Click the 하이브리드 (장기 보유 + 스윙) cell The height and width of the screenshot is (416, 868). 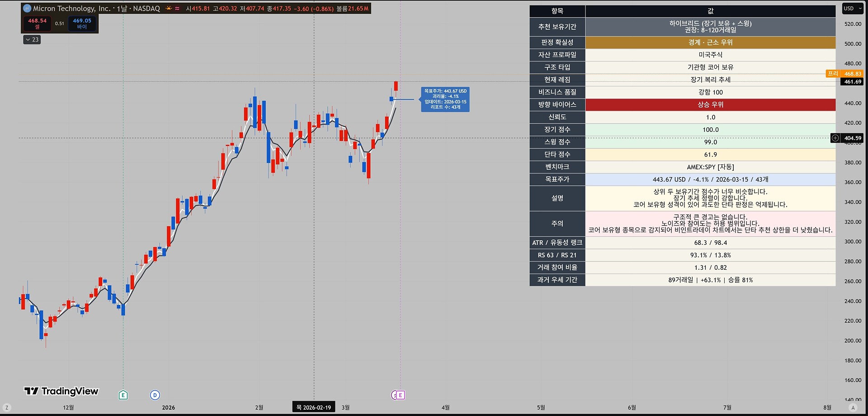tap(711, 27)
